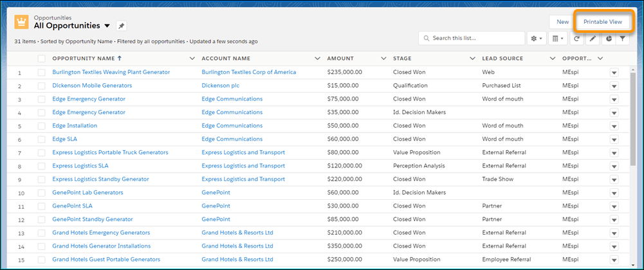Screen dimensions: 644x270
Task: Open Express Logistics SLA opportunity
Action: [x=80, y=166]
